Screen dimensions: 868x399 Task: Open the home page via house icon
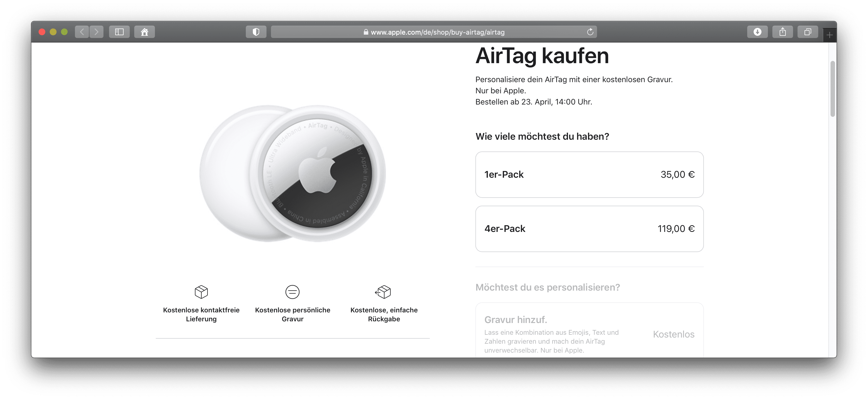[145, 32]
